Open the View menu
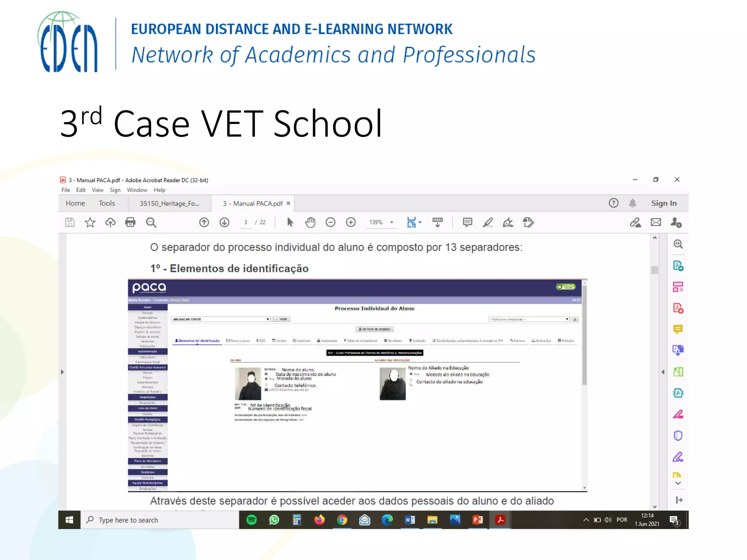Viewport: 747px width, 560px height. pyautogui.click(x=97, y=190)
